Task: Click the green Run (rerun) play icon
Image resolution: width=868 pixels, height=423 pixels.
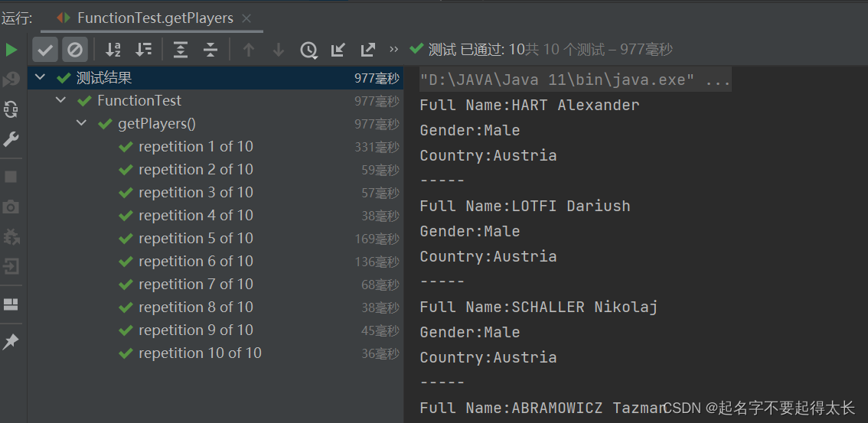Action: [x=11, y=50]
